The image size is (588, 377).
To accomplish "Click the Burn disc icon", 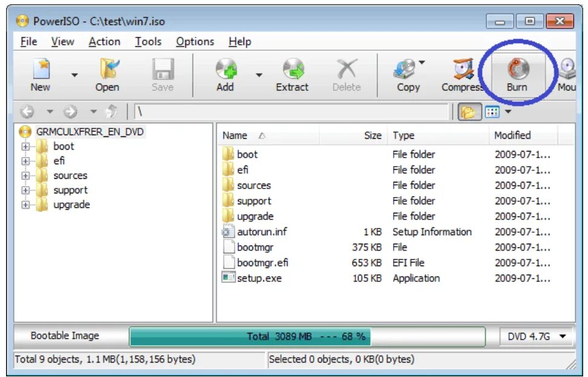I will pyautogui.click(x=518, y=69).
